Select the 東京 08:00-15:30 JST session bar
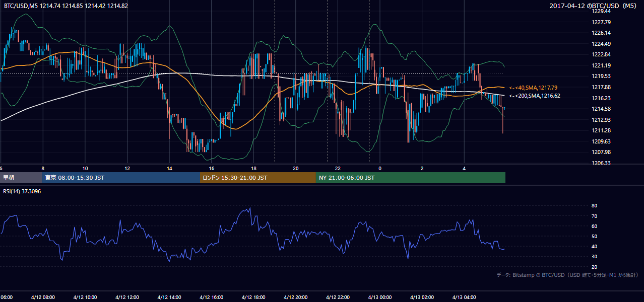This screenshot has height=302, width=644. point(121,178)
